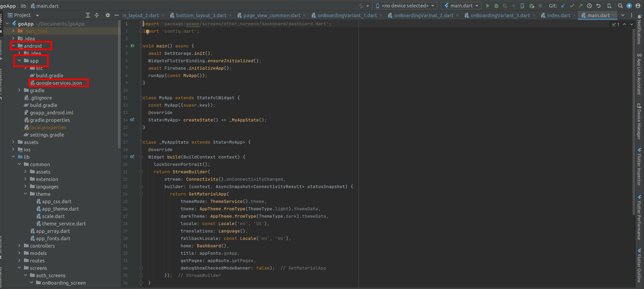Open Search Everywhere magnifier icon
The width and height of the screenshot is (644, 289).
coord(620,6)
